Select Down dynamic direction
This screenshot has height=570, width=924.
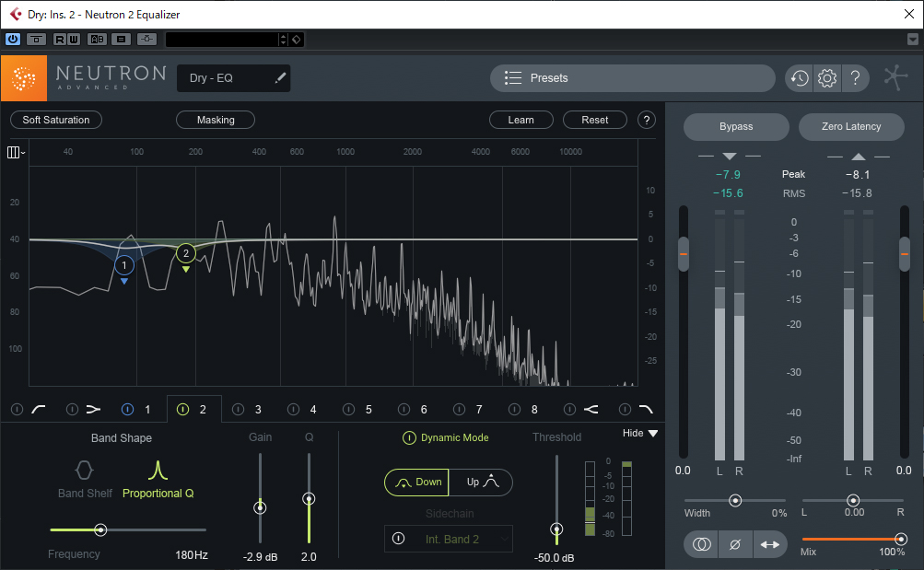416,483
